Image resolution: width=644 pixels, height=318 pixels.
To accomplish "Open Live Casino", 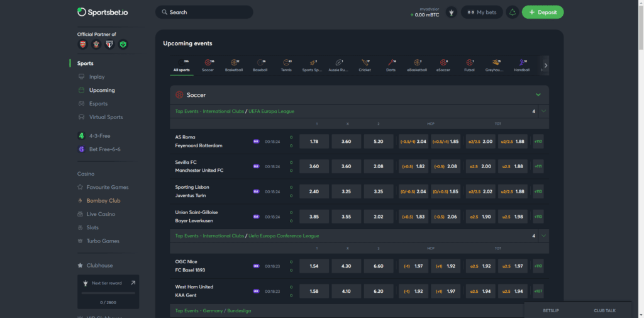I will click(101, 214).
